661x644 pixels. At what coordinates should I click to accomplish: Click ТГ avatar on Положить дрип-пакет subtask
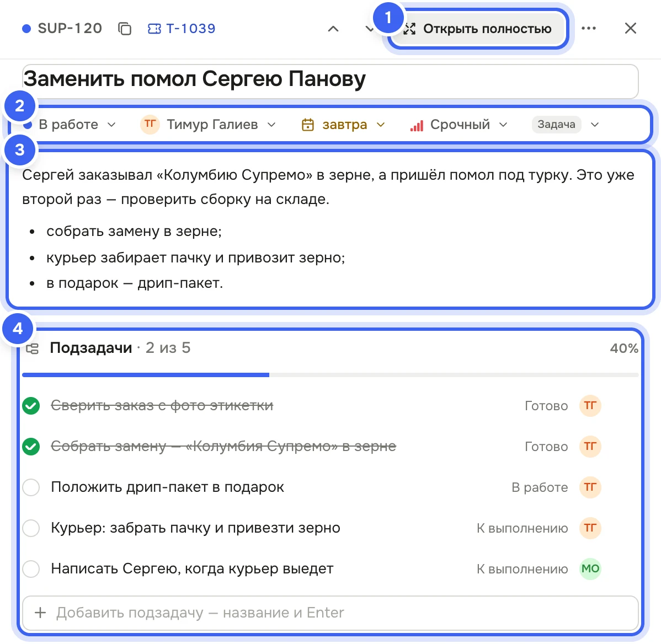[590, 487]
